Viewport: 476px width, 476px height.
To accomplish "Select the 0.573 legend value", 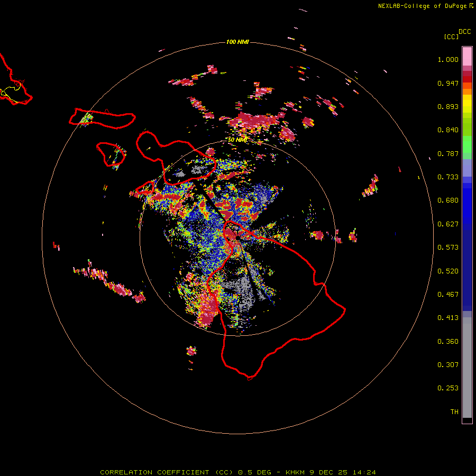I will tap(448, 248).
